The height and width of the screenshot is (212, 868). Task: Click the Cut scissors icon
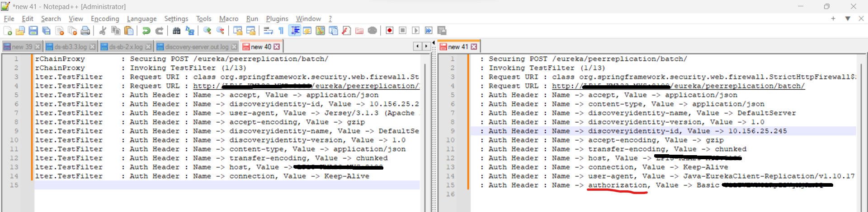coord(103,31)
